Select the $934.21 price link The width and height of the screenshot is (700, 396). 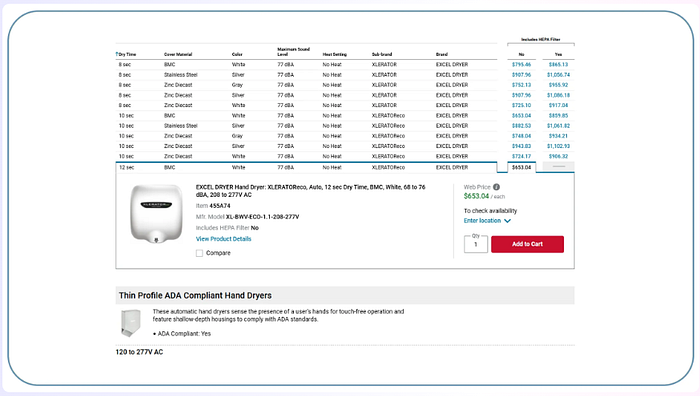[x=558, y=136]
